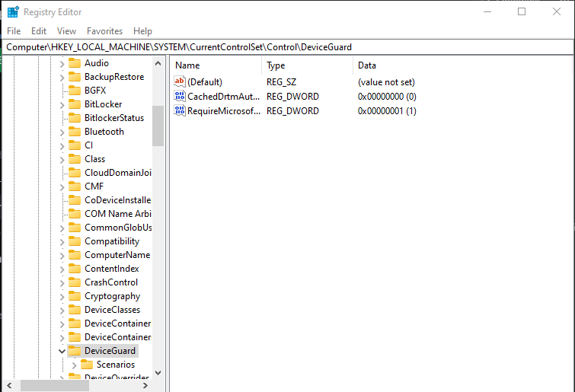Expand the BackupRestore key
Screen dimensions: 575x392
click(62, 78)
